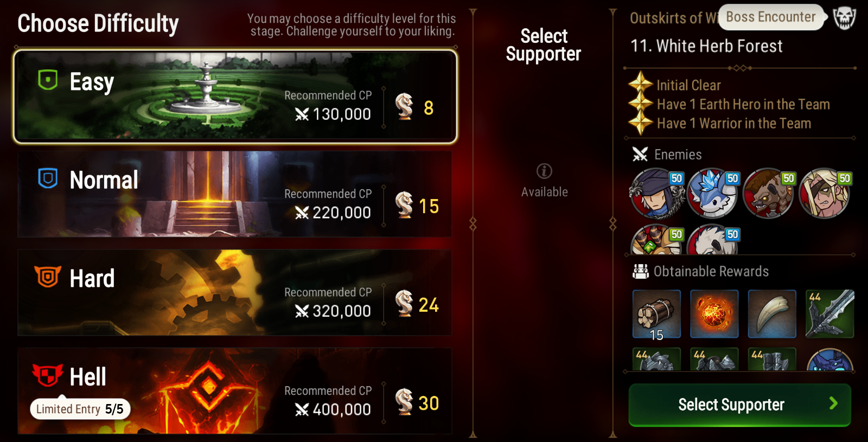
Task: Click the arrow on Select Supporter button
Action: 833,403
